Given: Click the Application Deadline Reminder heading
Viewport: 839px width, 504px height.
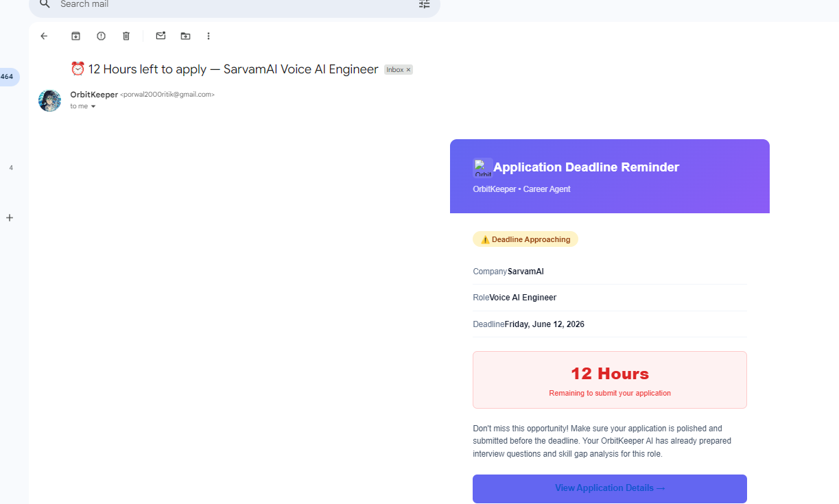Looking at the screenshot, I should [x=586, y=167].
